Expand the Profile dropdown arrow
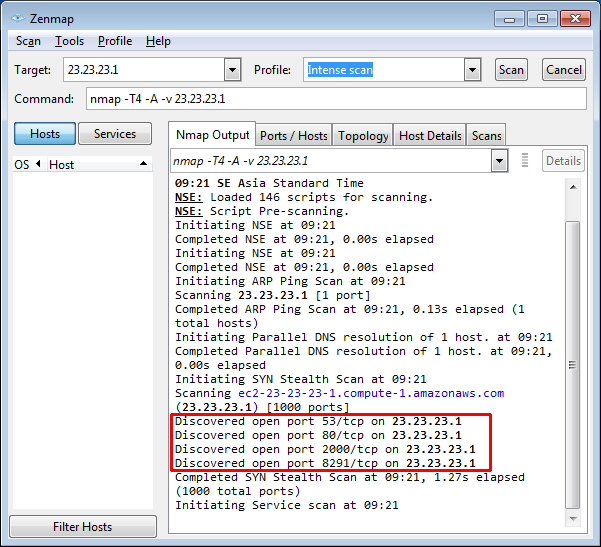The image size is (601, 547). [x=472, y=70]
